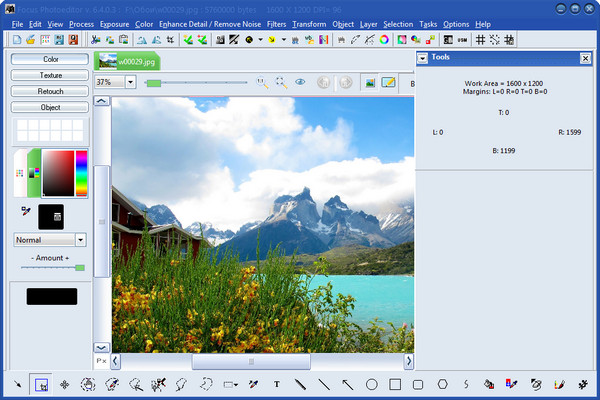Click the horizontal scrollbar under the image
The image size is (600, 400).
[250, 361]
